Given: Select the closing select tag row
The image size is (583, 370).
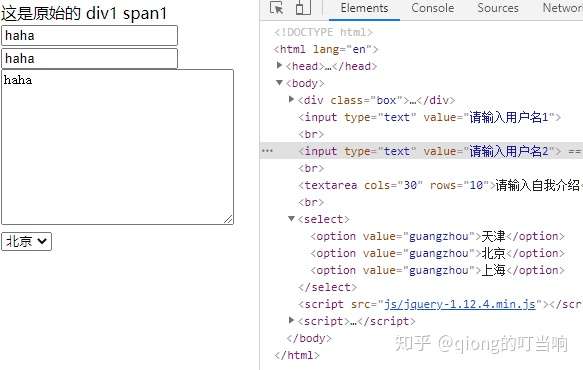Looking at the screenshot, I should pyautogui.click(x=327, y=287).
